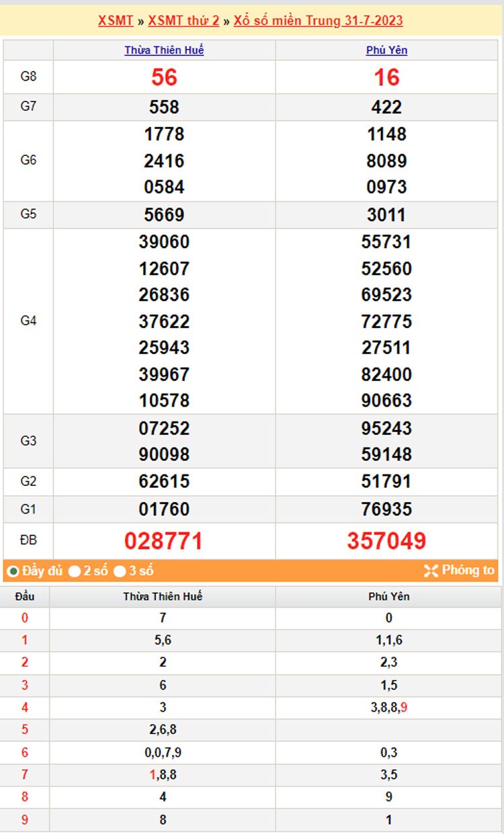
Task: Select the red G8 number 56
Action: point(164,77)
